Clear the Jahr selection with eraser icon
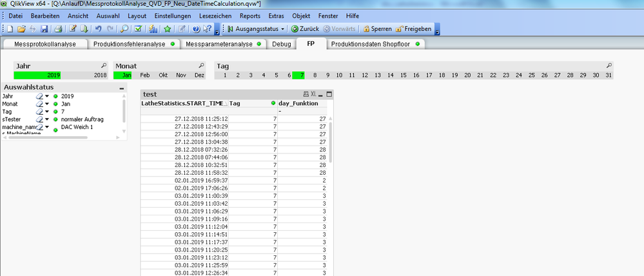This screenshot has height=276, width=644. [39, 95]
